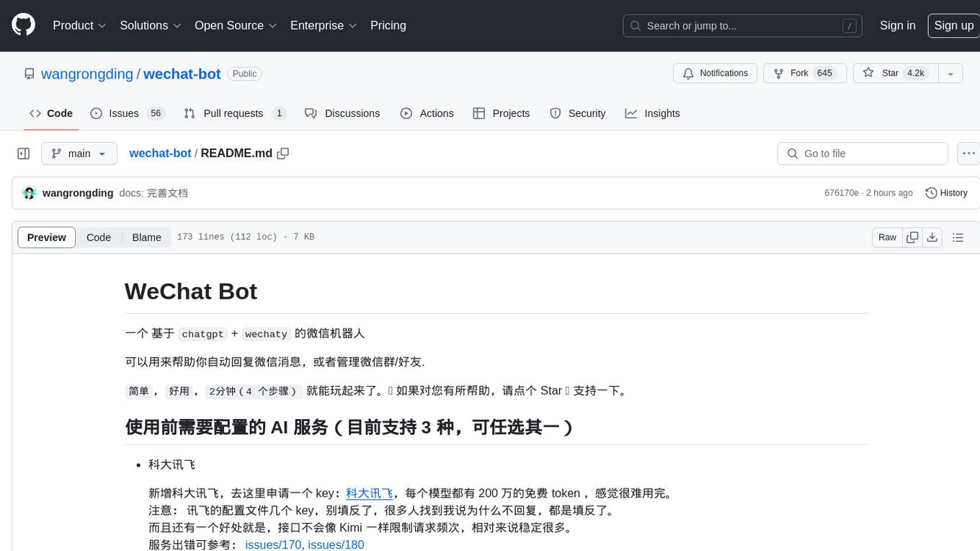This screenshot has height=551, width=980.
Task: Open the 科大讯飞 link
Action: click(x=370, y=493)
